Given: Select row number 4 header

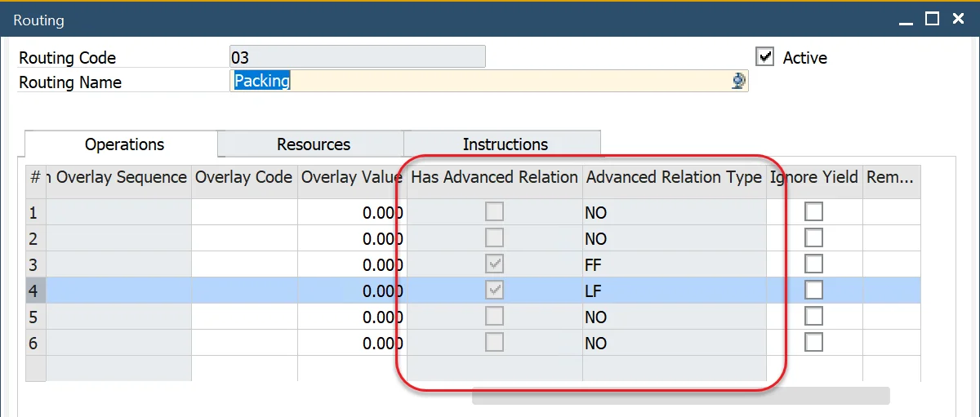Looking at the screenshot, I should [33, 291].
